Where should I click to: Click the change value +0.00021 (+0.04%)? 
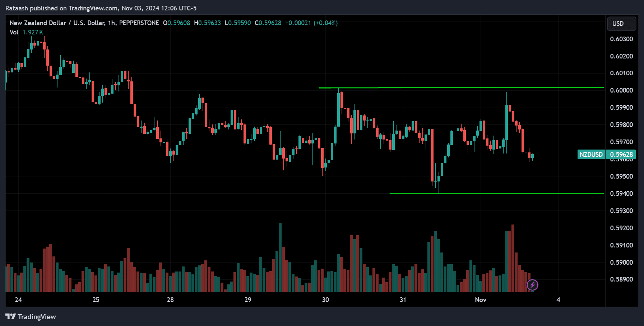point(311,23)
